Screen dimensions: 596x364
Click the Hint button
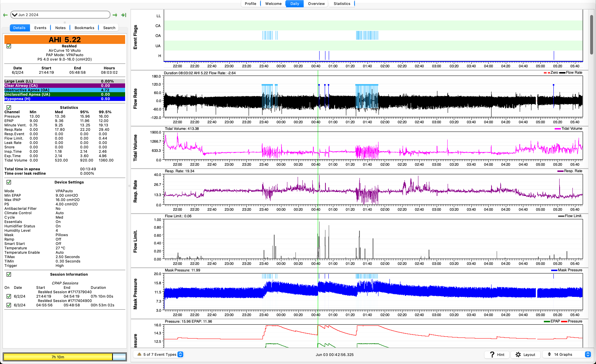(497, 354)
